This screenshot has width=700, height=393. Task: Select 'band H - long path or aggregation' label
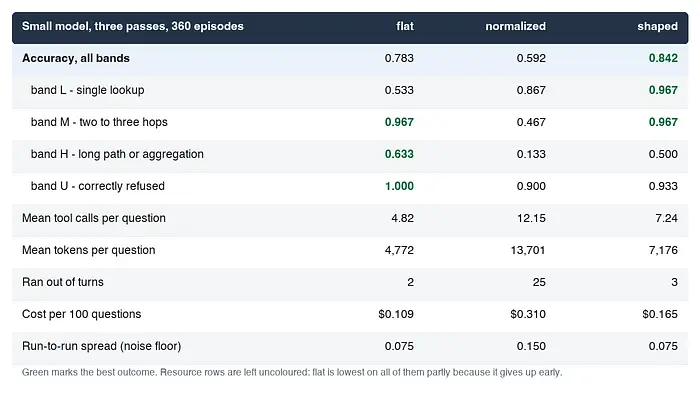[x=117, y=154]
